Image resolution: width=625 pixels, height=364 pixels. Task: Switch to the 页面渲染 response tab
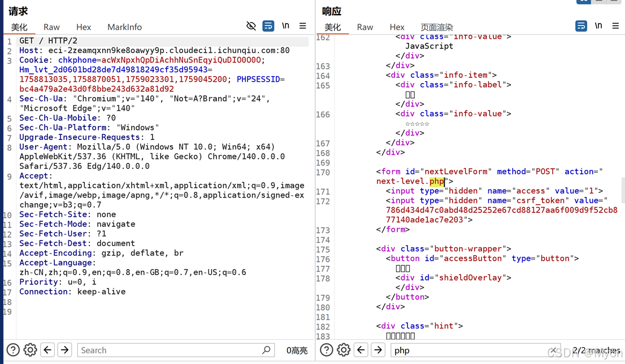(436, 27)
